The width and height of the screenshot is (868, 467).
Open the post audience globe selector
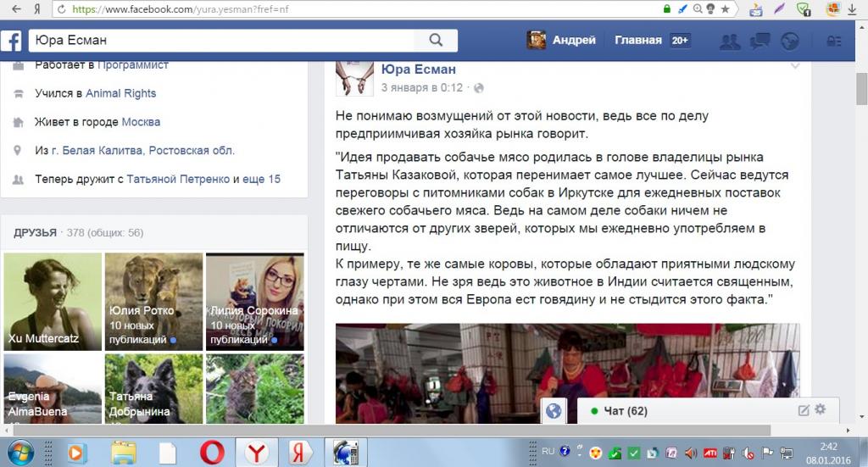478,87
